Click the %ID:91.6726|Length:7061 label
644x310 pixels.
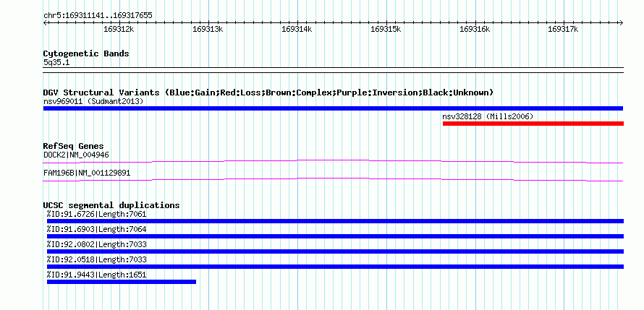[96, 214]
